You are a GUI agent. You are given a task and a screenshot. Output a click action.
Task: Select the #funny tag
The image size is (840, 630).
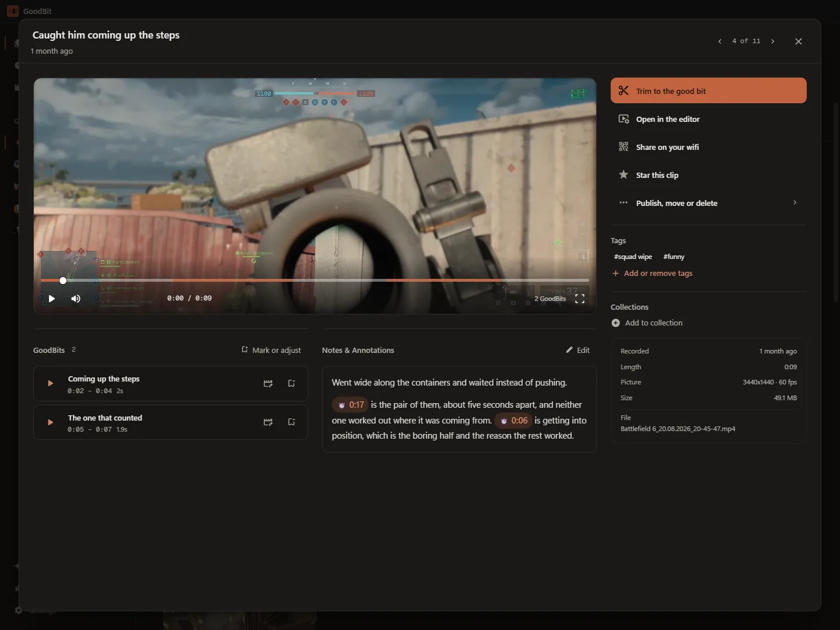(674, 257)
